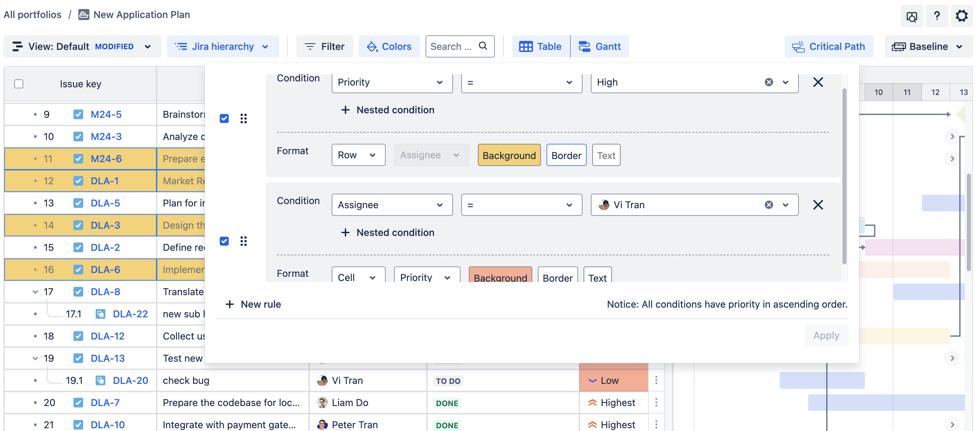
Task: Switch to the Gantt view tab
Action: pyautogui.click(x=600, y=46)
